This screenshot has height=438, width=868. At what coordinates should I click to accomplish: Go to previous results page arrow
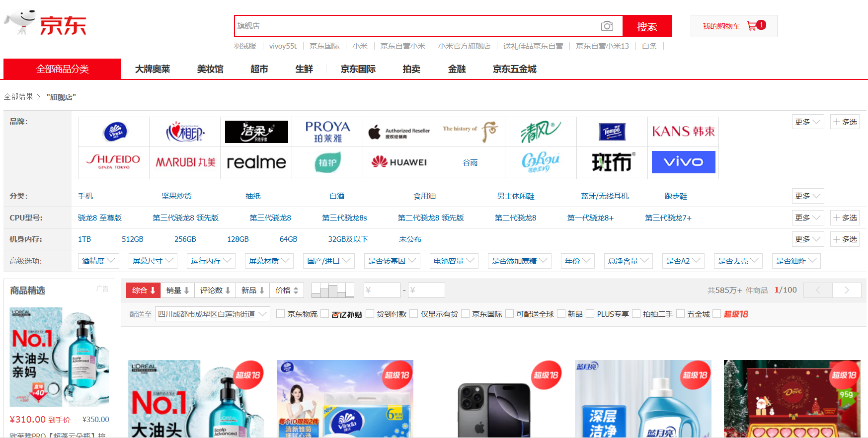pos(818,290)
